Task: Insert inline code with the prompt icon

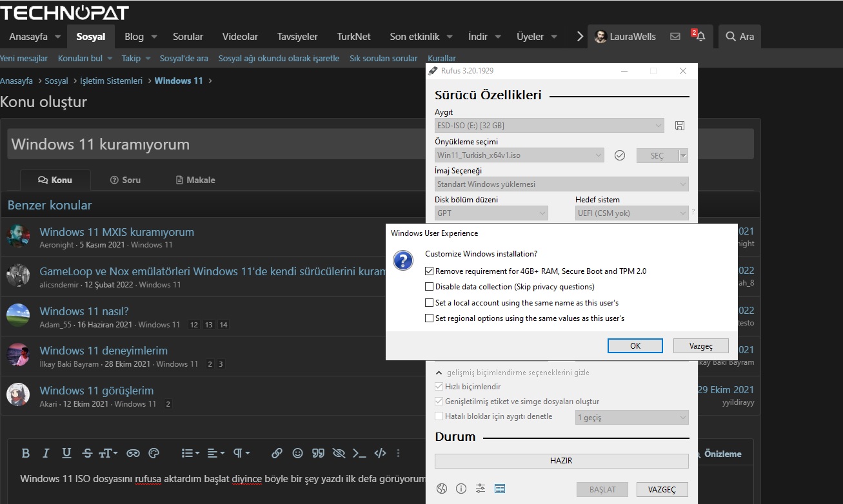Action: tap(359, 453)
